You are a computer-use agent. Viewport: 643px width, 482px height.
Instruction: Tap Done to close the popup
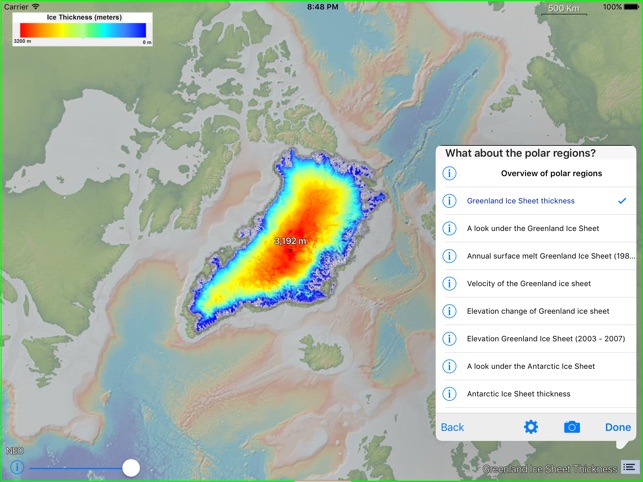click(618, 427)
